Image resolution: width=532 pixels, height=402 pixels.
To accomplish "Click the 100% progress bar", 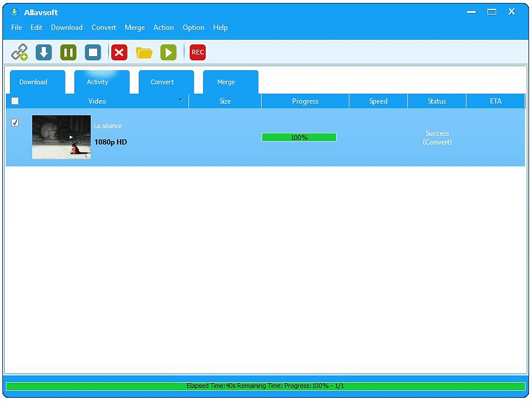I will (298, 137).
